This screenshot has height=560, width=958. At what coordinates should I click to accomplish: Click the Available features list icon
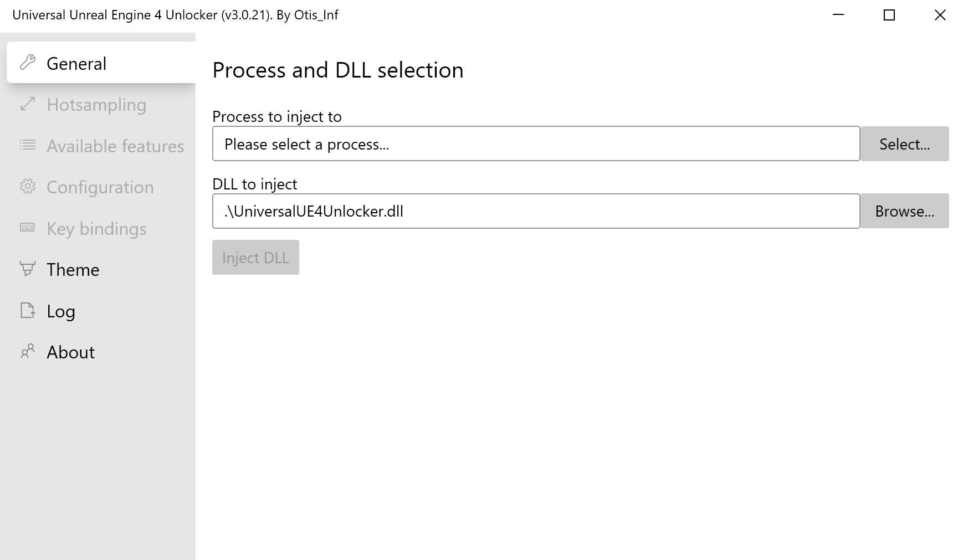28,145
